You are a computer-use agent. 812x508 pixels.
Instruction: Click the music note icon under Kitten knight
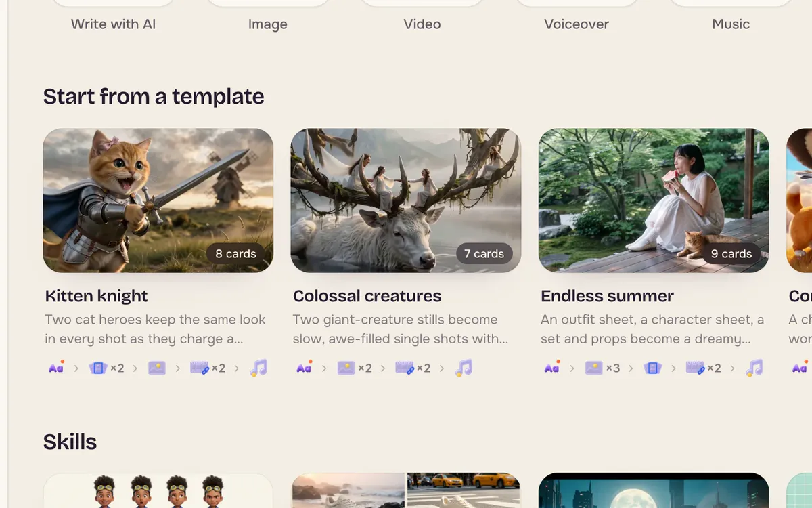point(258,368)
